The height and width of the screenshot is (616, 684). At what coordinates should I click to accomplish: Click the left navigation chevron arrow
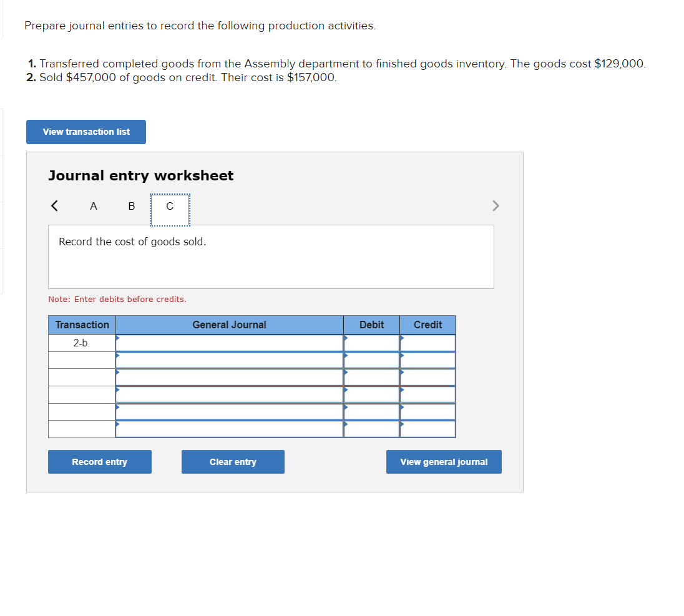click(54, 205)
